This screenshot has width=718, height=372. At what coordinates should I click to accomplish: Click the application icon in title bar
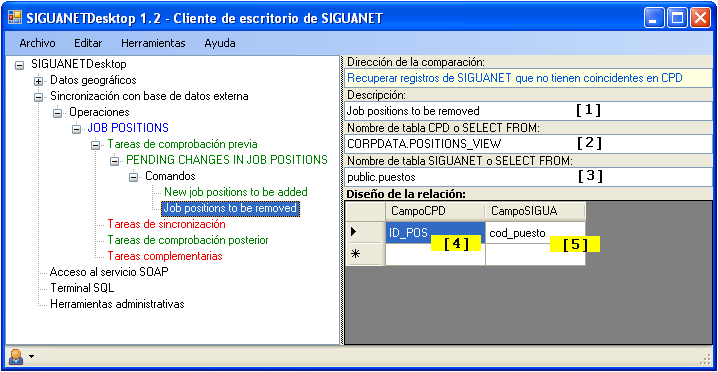click(x=15, y=18)
